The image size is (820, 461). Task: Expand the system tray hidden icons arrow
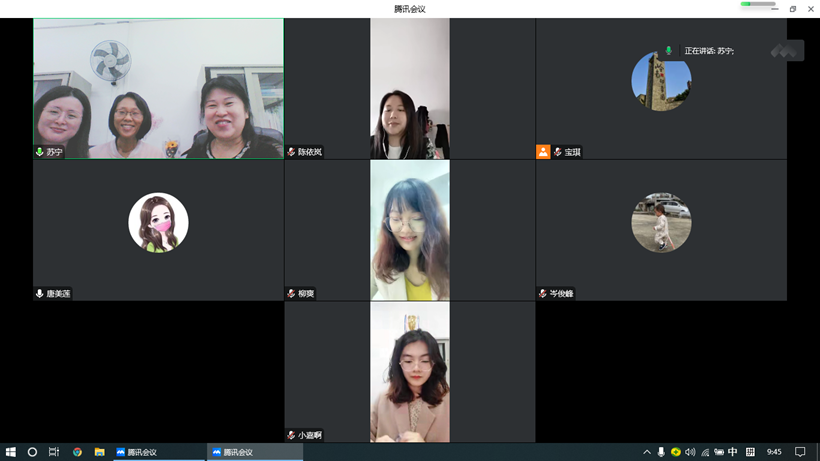(647, 452)
